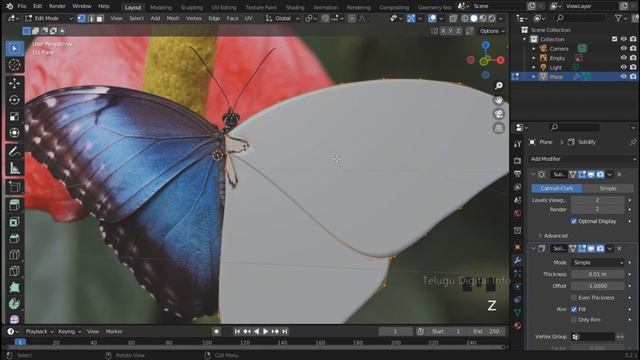
Task: Toggle Rim Fill checkbox
Action: [574, 309]
